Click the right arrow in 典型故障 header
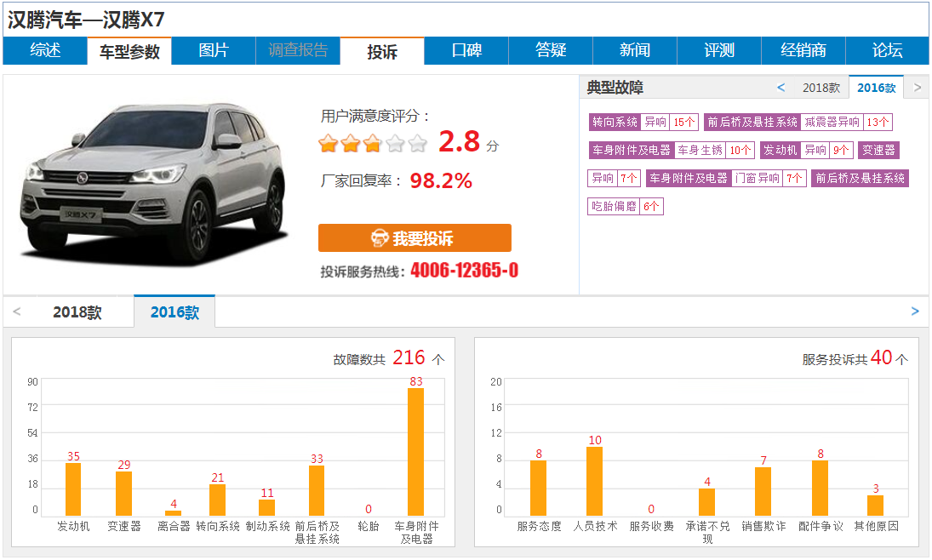The width and height of the screenshot is (932, 560). pos(917,88)
